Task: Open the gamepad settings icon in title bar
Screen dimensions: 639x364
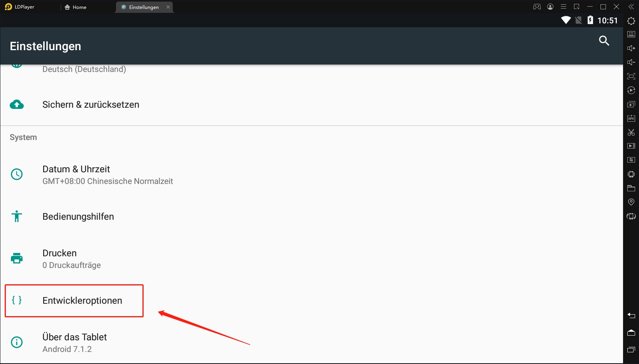Action: pos(537,7)
